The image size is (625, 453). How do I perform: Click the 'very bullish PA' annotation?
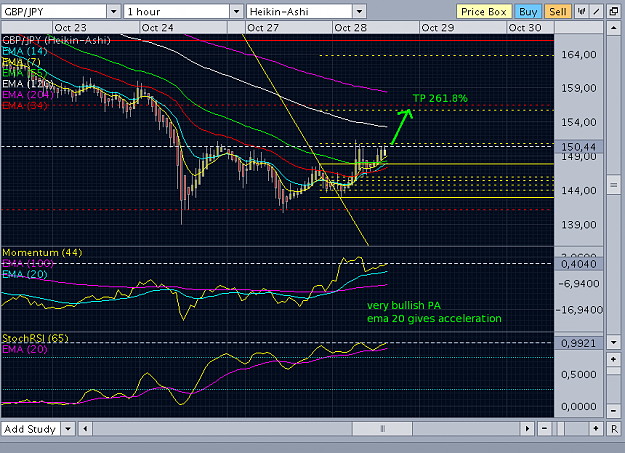(x=404, y=305)
